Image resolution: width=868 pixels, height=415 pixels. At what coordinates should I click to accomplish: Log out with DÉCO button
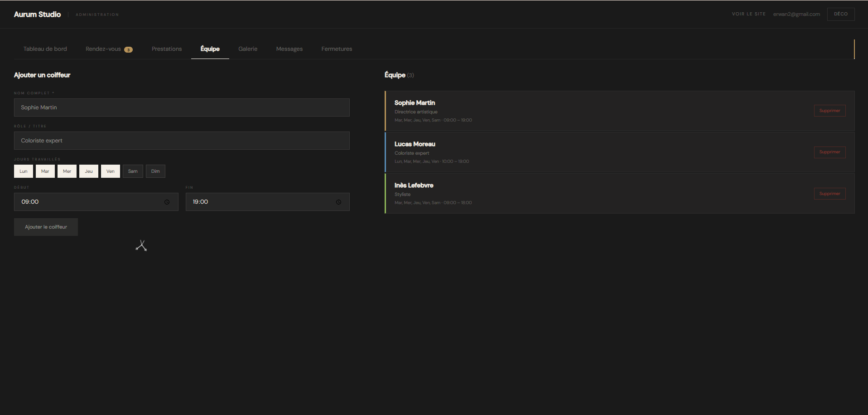click(841, 14)
